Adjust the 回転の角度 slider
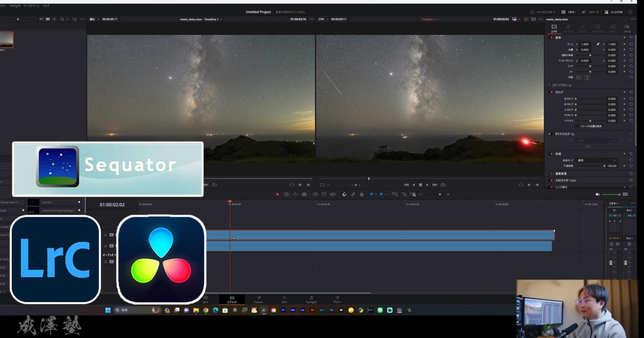This screenshot has width=644, height=338. [x=590, y=55]
